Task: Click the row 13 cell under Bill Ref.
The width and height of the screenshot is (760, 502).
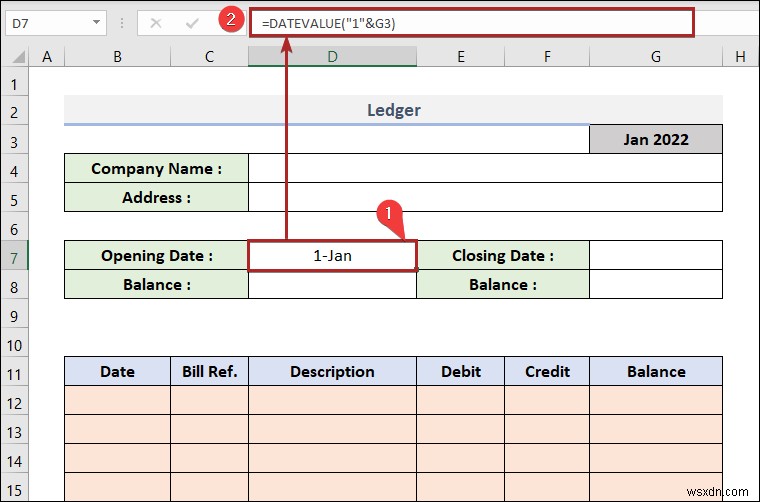Action: [x=209, y=429]
